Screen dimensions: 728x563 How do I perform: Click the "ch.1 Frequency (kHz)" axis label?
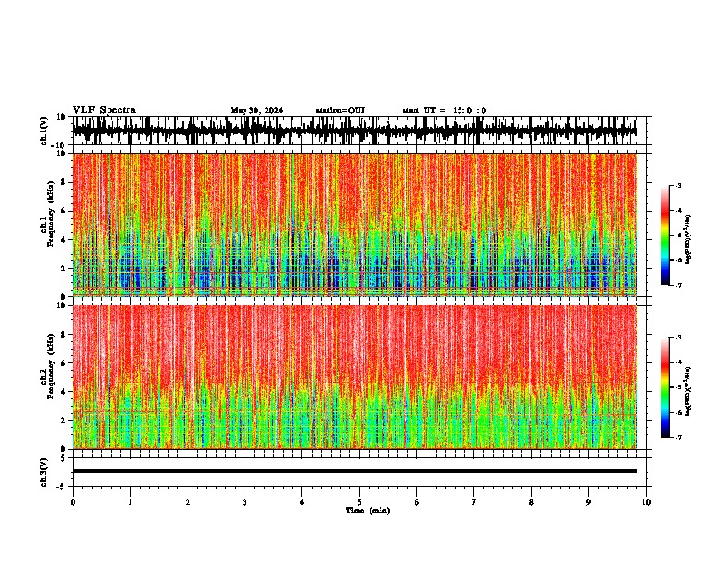point(47,214)
